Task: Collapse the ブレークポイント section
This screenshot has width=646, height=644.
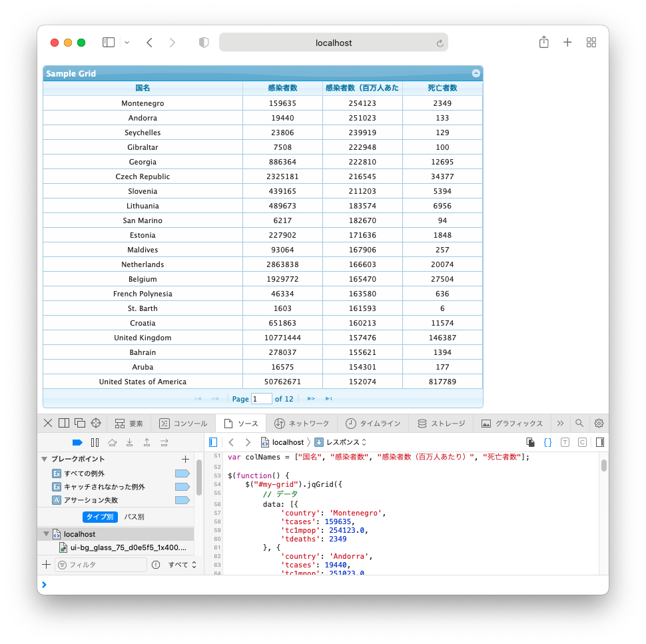Action: pyautogui.click(x=45, y=459)
